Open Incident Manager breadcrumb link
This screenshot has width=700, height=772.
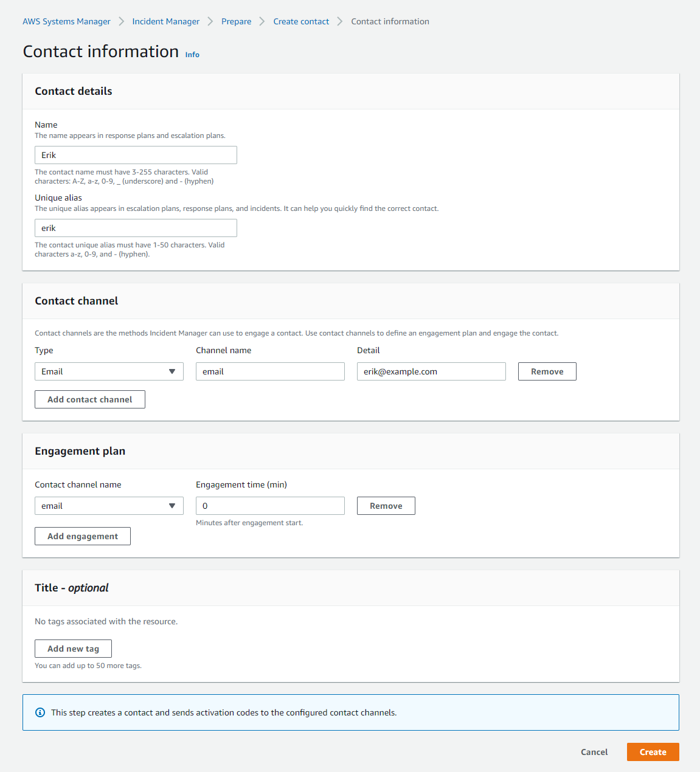pyautogui.click(x=165, y=21)
